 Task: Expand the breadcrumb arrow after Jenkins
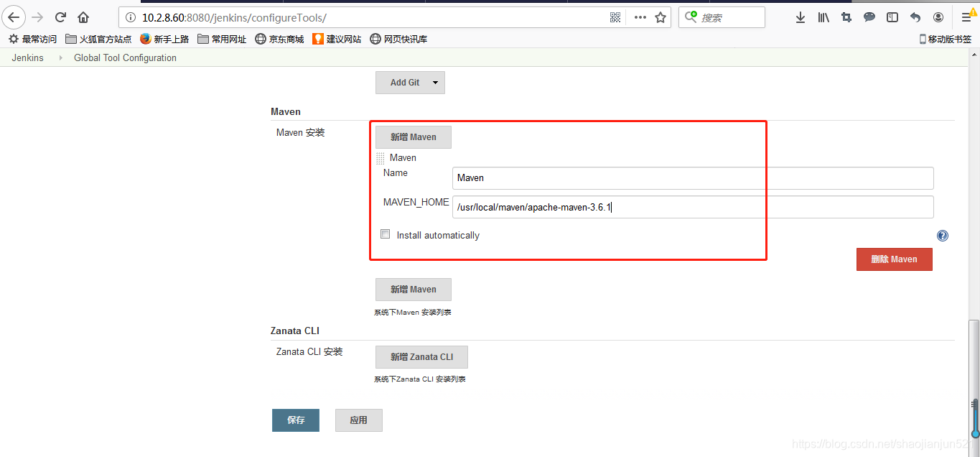(x=60, y=58)
